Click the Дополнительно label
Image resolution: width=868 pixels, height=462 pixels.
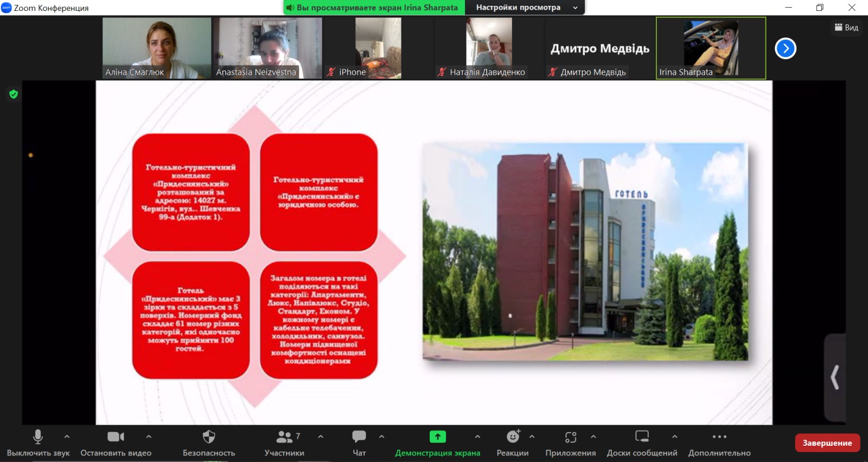click(719, 453)
